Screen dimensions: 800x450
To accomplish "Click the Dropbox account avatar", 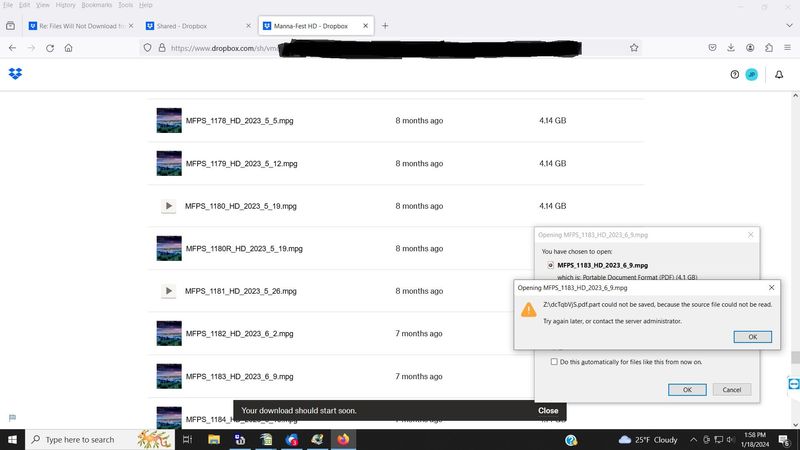I will click(752, 74).
